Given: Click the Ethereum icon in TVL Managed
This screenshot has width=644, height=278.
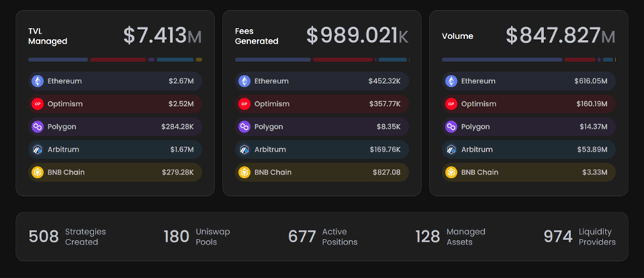Looking at the screenshot, I should (x=38, y=81).
